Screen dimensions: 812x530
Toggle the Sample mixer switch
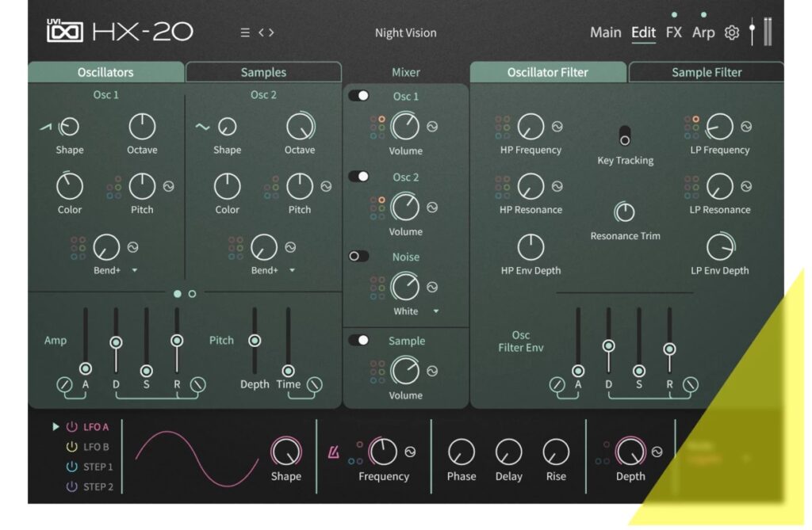359,340
